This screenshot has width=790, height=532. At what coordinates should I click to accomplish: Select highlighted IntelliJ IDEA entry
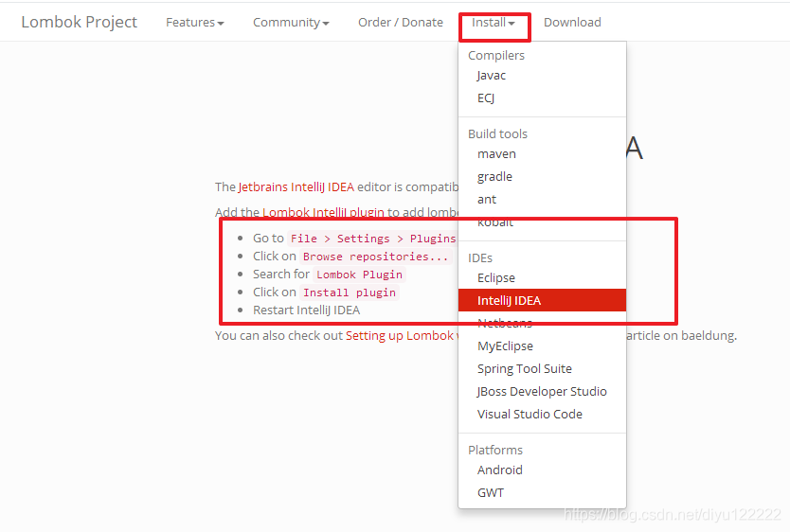(x=542, y=300)
